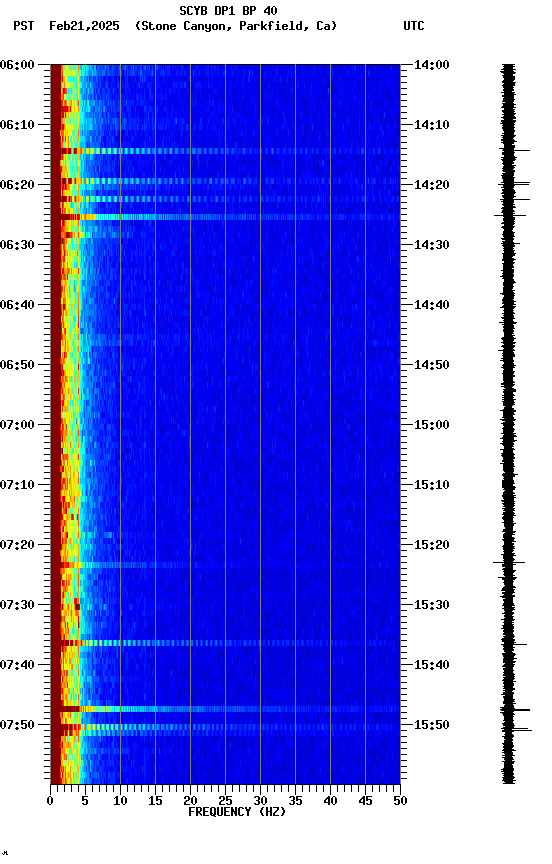This screenshot has width=552, height=864.
Task: Click the location text '(Stone Canyon, Parkfield, Ca)'
Action: tap(236, 26)
